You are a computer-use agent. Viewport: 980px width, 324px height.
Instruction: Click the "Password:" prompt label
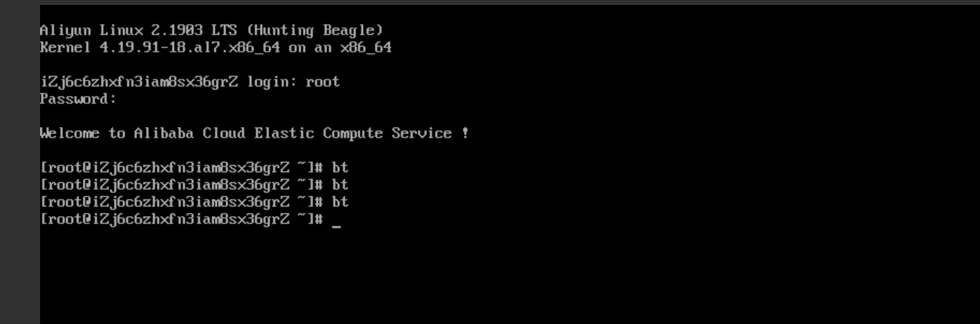(78, 99)
